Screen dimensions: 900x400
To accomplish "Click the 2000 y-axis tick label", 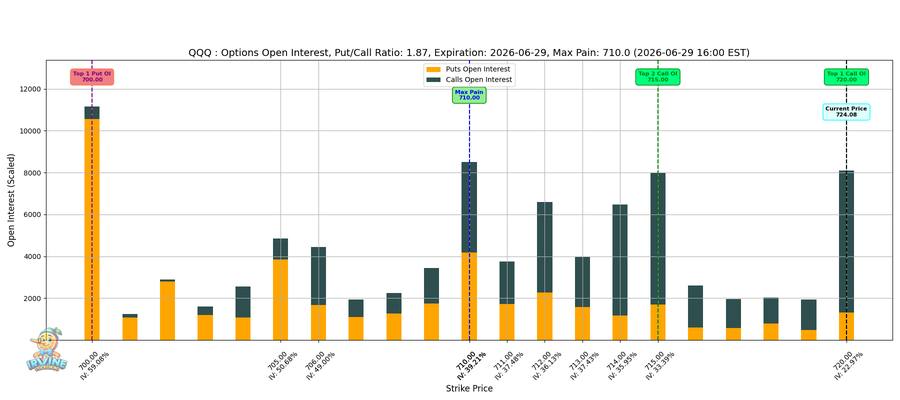I will pyautogui.click(x=32, y=298).
